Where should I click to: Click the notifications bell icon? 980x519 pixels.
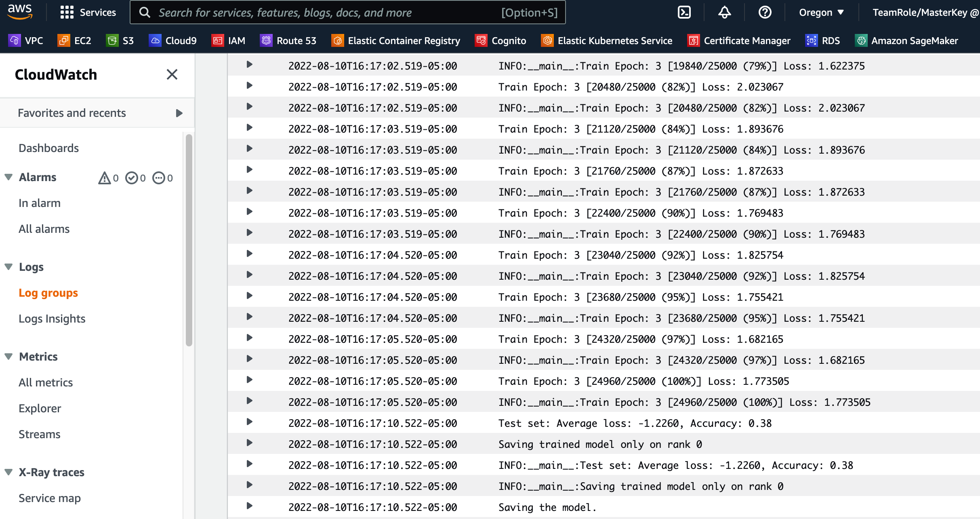tap(724, 13)
